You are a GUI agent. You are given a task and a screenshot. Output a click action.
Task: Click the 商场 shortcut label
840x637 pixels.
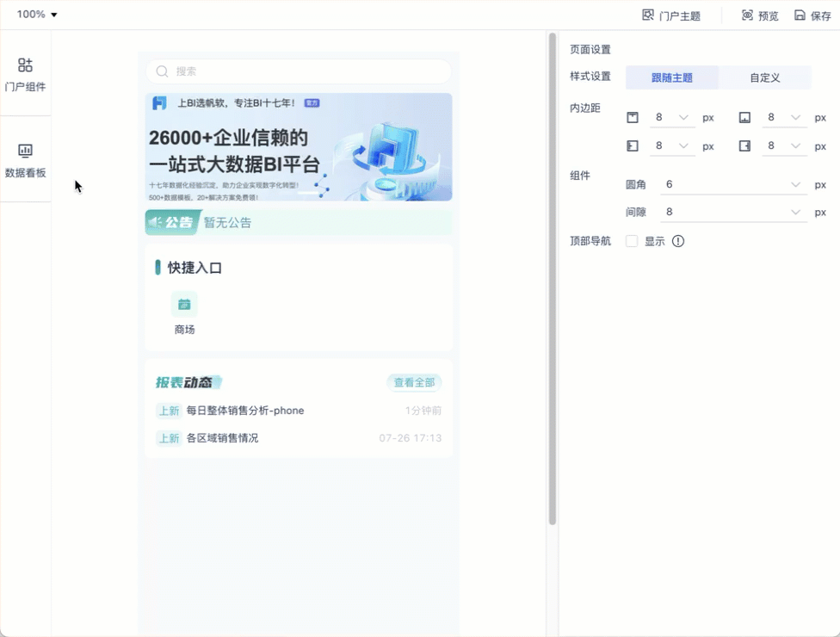point(184,330)
